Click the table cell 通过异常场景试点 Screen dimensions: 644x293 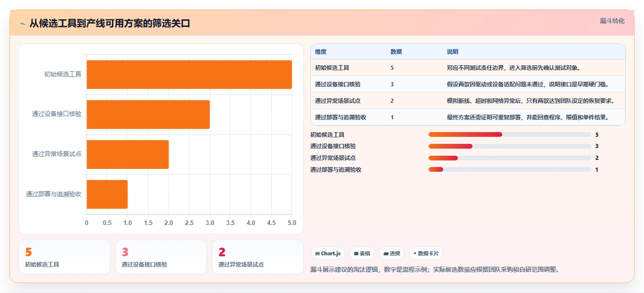[x=338, y=101]
